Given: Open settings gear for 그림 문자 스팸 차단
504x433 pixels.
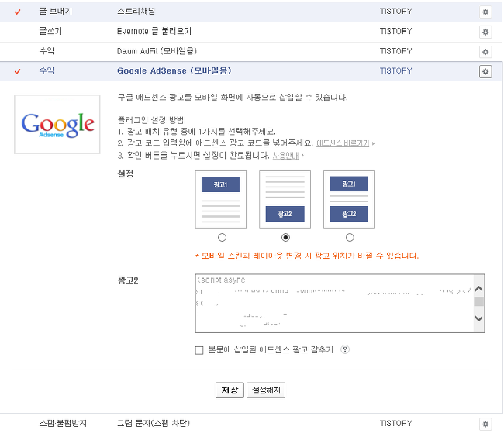Looking at the screenshot, I should point(485,424).
